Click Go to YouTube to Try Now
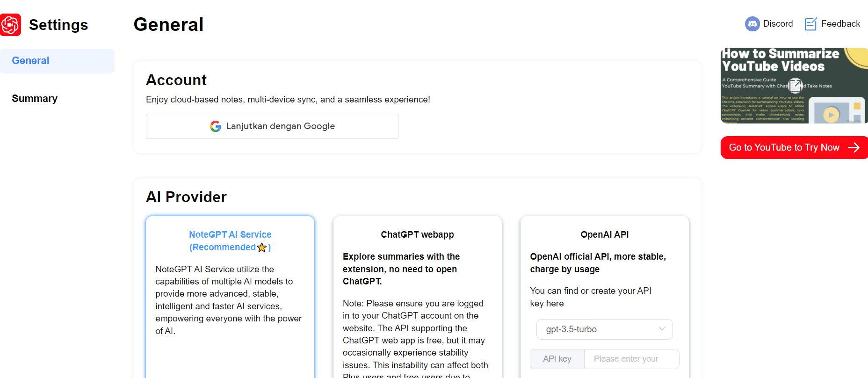This screenshot has width=868, height=378. pyautogui.click(x=784, y=148)
